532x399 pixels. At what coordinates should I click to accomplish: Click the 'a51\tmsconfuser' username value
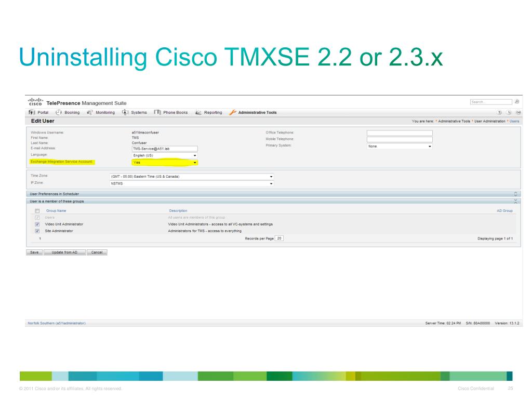[145, 132]
